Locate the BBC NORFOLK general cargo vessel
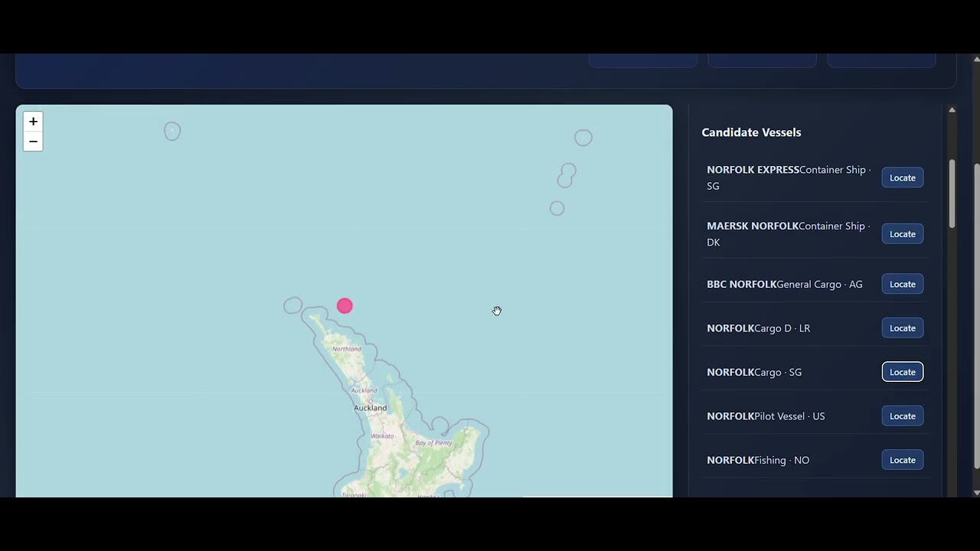 pyautogui.click(x=903, y=284)
